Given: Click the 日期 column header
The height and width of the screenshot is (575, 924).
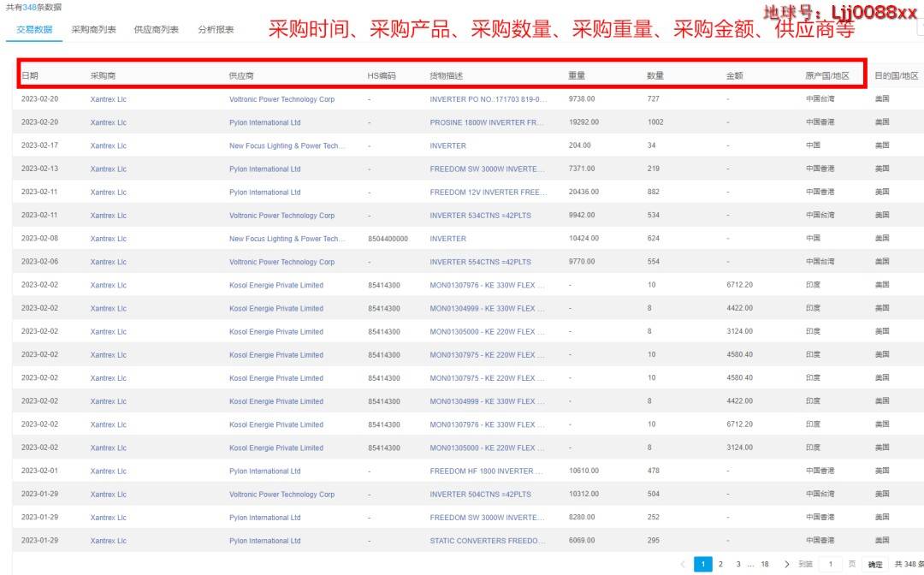Looking at the screenshot, I should coord(30,75).
